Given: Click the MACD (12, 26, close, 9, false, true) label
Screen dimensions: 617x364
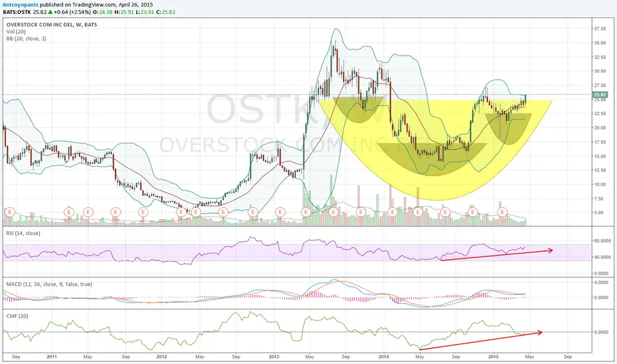Looking at the screenshot, I should click(x=49, y=284).
